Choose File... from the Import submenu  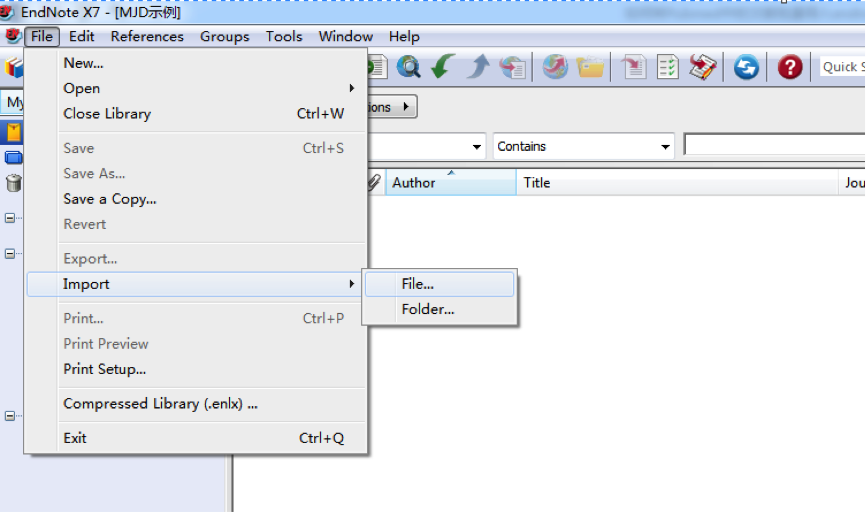pos(418,284)
